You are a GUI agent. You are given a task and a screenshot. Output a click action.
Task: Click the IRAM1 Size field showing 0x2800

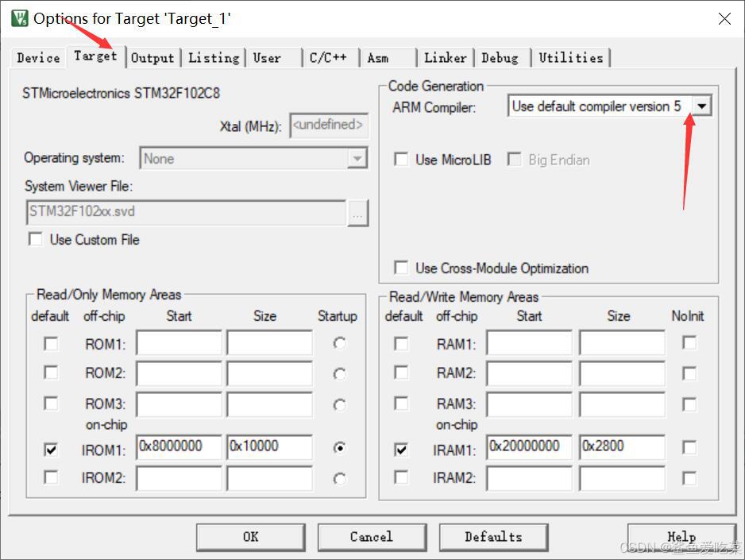pos(623,447)
